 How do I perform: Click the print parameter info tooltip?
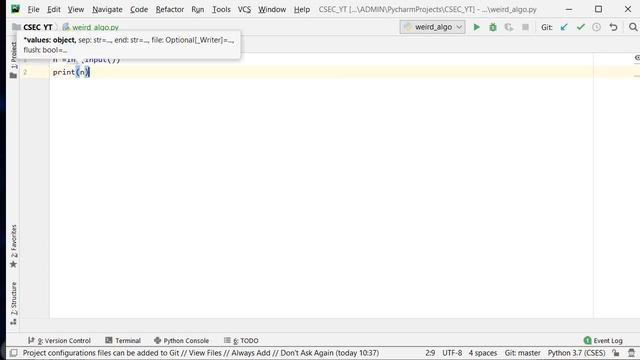129,45
